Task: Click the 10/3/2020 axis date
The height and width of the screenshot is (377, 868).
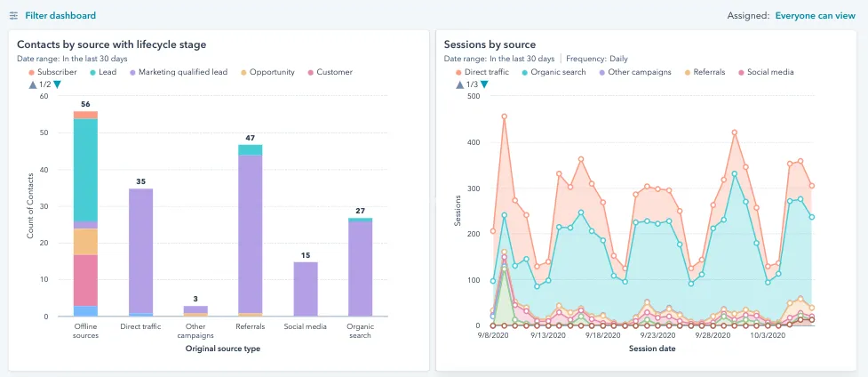Action: (768, 335)
